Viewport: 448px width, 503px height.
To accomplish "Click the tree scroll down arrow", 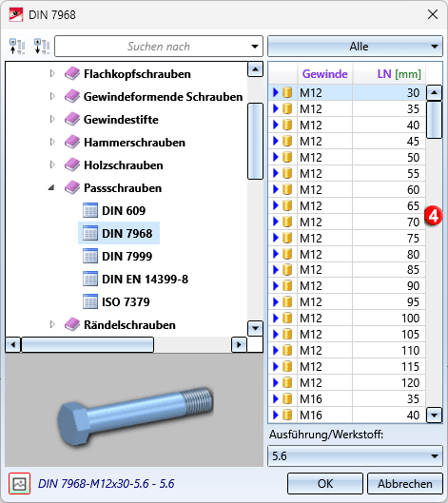I will [256, 328].
